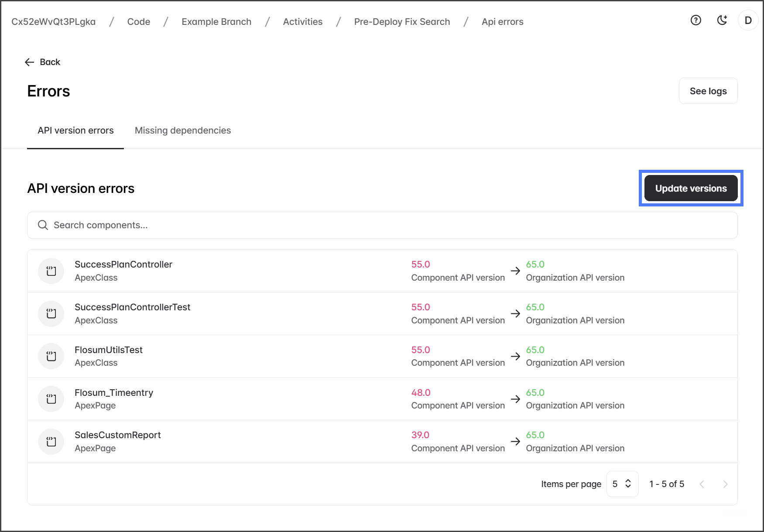Screen dimensions: 764x532
Task: Navigate to Example Branch breadcrumb
Action: [216, 22]
